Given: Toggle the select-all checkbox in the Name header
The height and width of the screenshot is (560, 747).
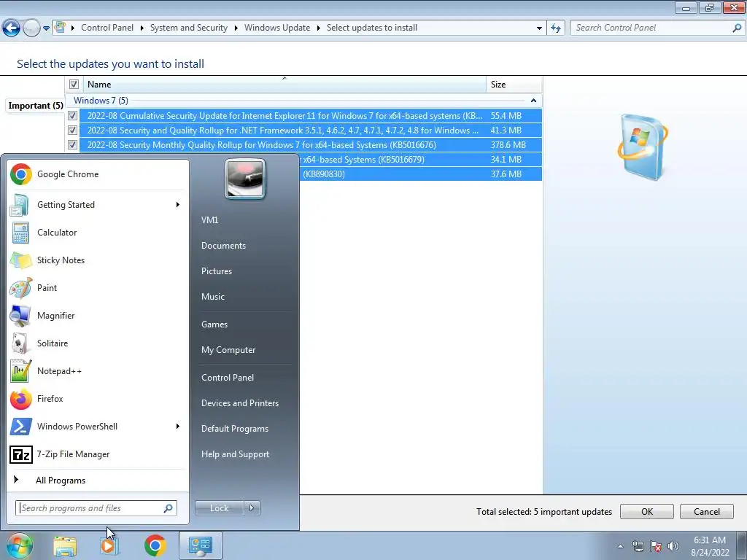Looking at the screenshot, I should click(x=74, y=85).
